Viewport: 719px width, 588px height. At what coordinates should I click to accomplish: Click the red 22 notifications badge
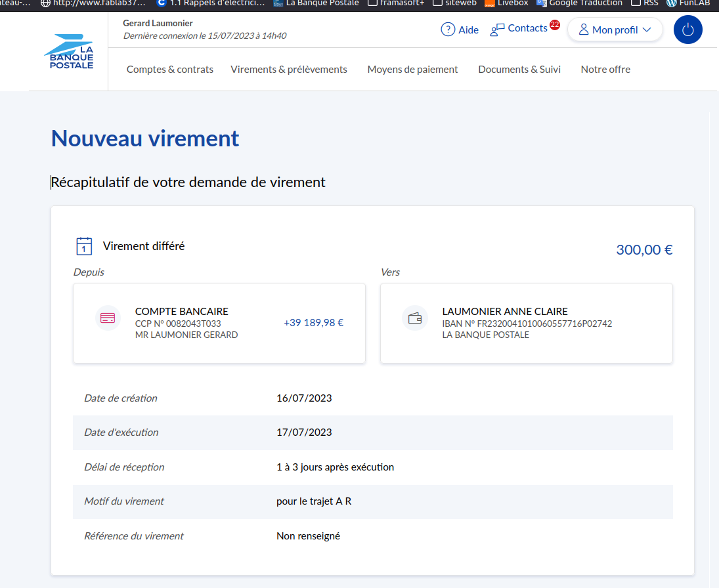click(555, 25)
